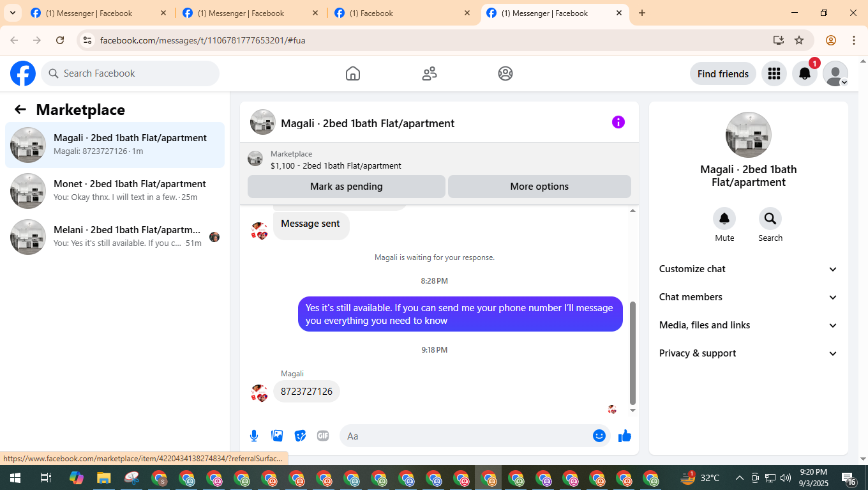The image size is (868, 490).
Task: Open listing thumbnail in right info panel
Action: (749, 135)
